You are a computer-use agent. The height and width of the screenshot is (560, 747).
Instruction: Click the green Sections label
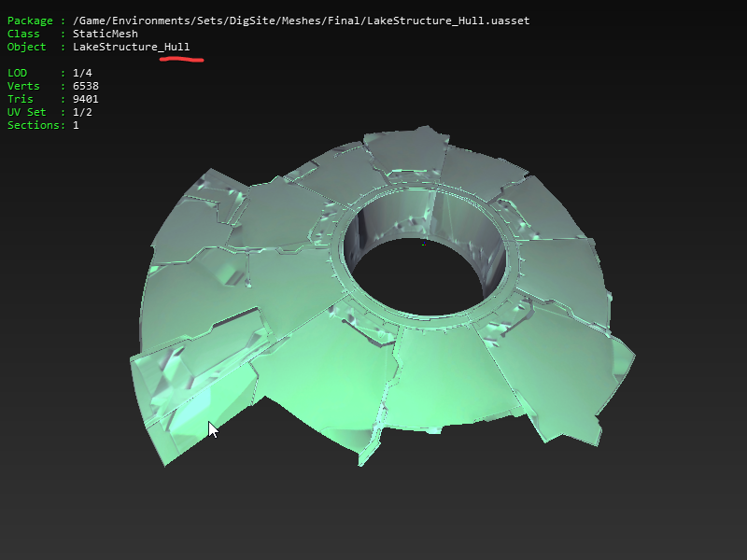pyautogui.click(x=34, y=125)
